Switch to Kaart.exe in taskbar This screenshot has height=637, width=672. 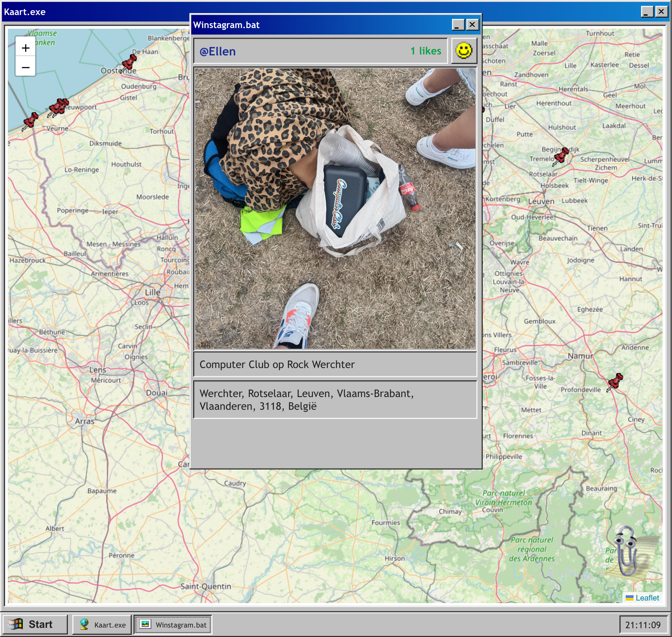pos(102,624)
